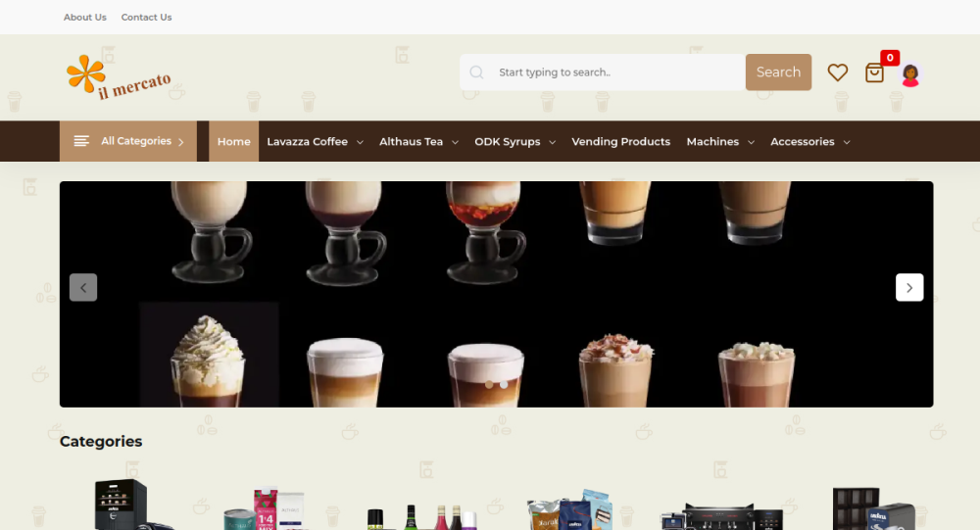Open the syrup bottles category thumbnail
The height and width of the screenshot is (530, 980).
pos(422,517)
